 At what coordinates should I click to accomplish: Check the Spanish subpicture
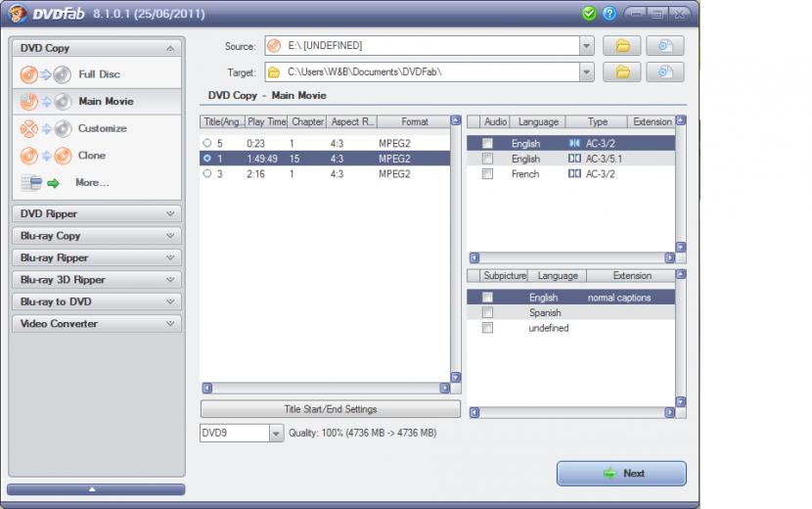pos(487,312)
